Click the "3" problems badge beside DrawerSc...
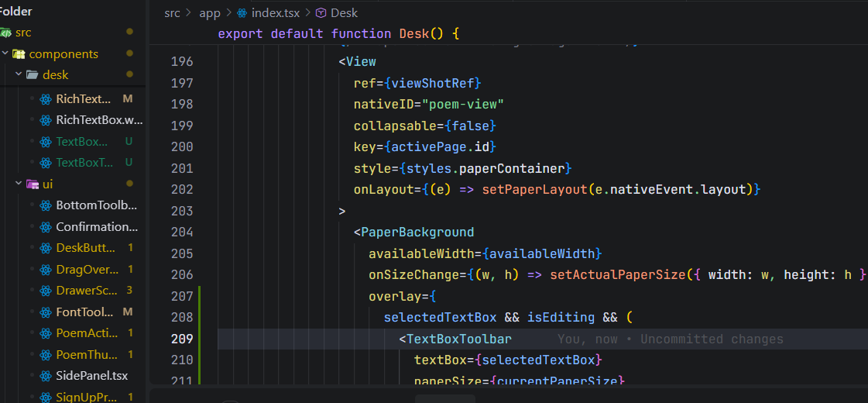The height and width of the screenshot is (403, 868). (129, 291)
